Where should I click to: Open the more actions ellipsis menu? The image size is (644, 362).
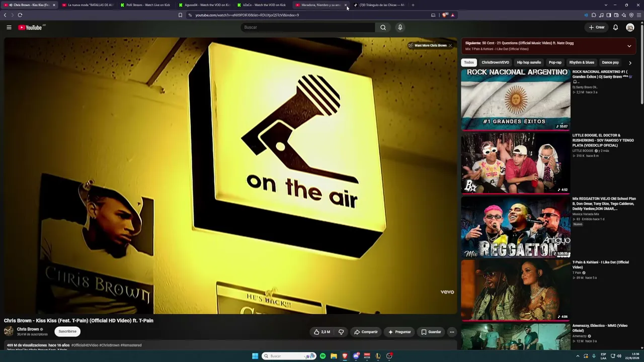[x=452, y=332]
